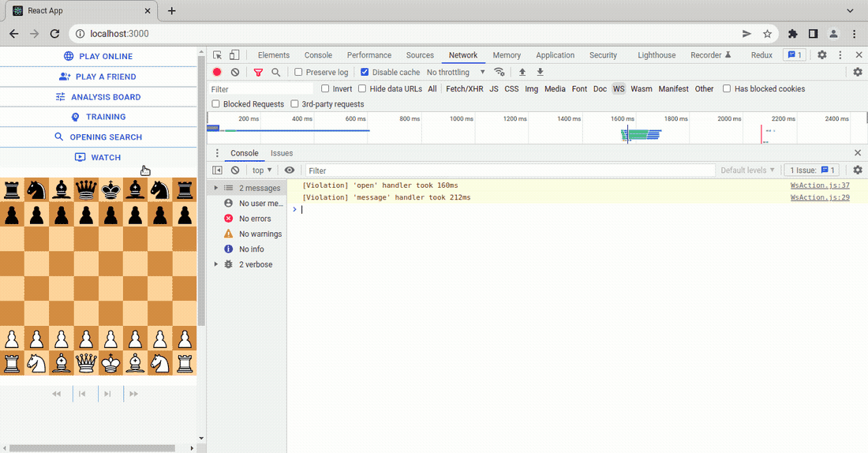868x453 pixels.
Task: Open the network conditions wifi icon
Action: point(499,72)
